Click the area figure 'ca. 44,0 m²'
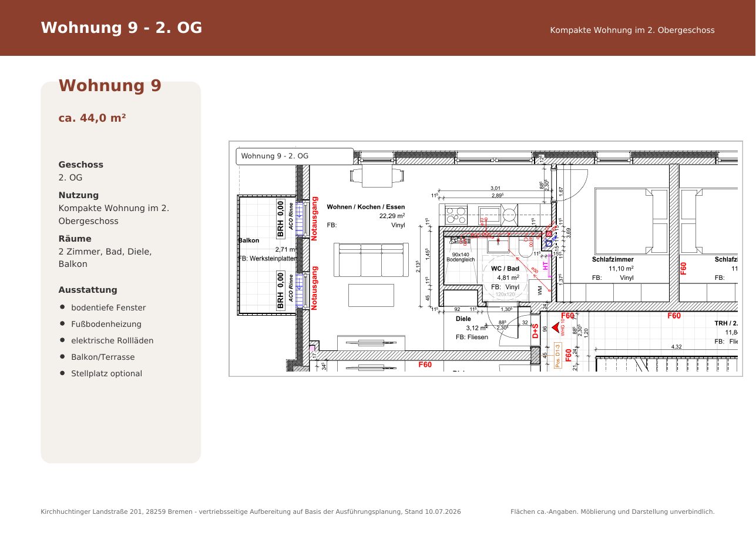 (x=92, y=118)
